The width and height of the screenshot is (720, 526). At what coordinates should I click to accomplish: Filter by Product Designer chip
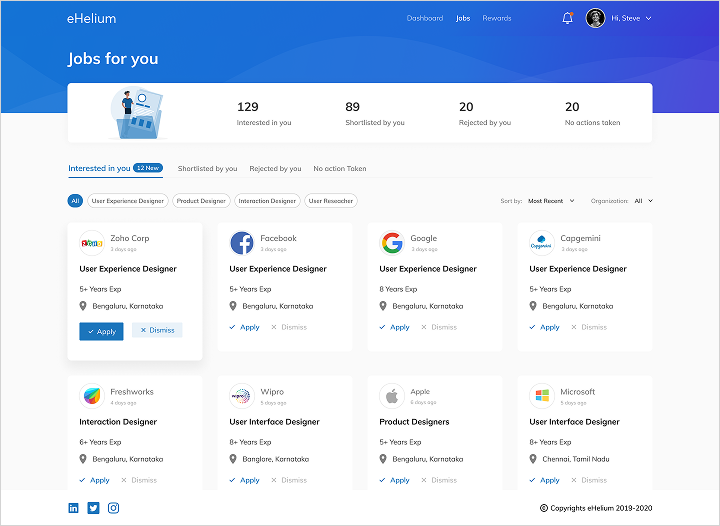pos(201,201)
